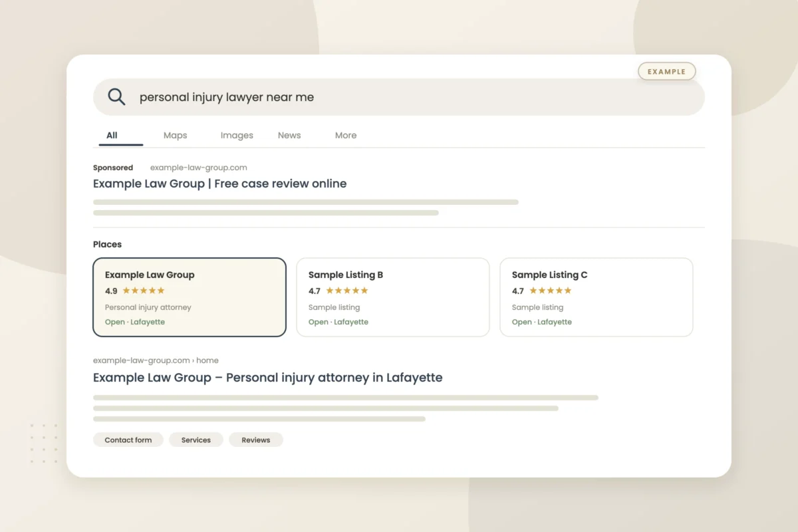The image size is (798, 532).
Task: Open sponsored Free case review online headline
Action: 219,184
